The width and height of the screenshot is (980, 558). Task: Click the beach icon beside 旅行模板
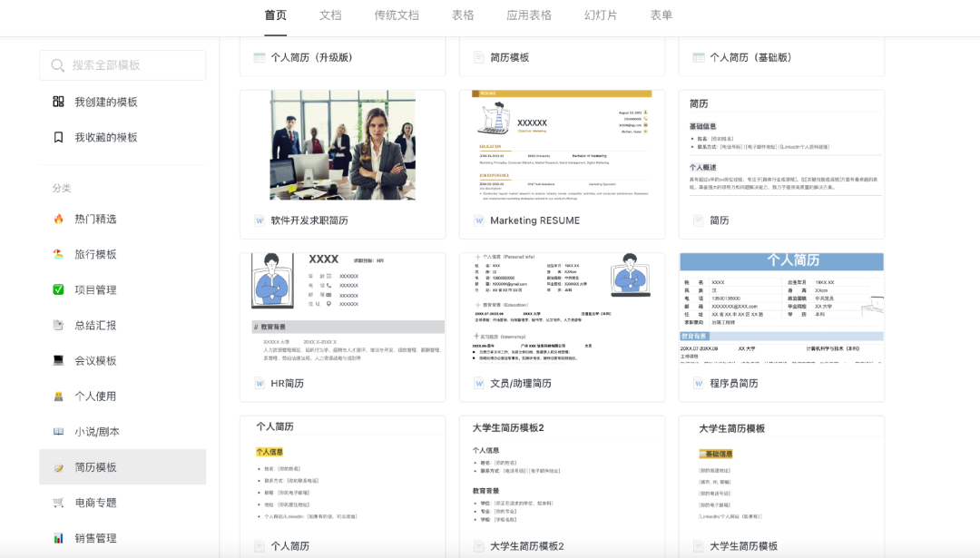click(x=58, y=254)
